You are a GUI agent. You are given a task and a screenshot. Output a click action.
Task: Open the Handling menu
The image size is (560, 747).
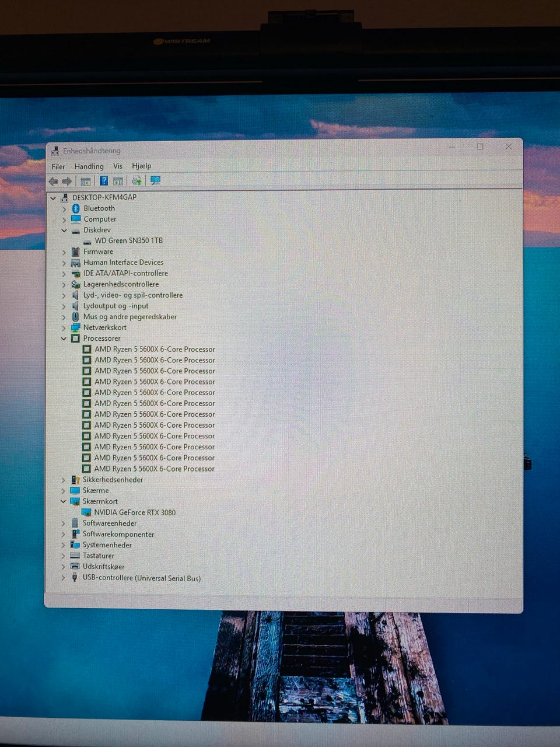pyautogui.click(x=89, y=166)
